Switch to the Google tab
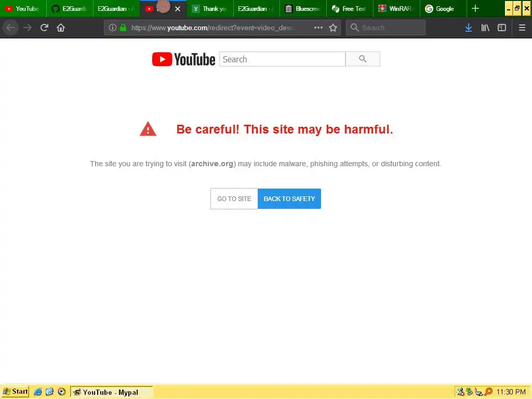 [443, 8]
